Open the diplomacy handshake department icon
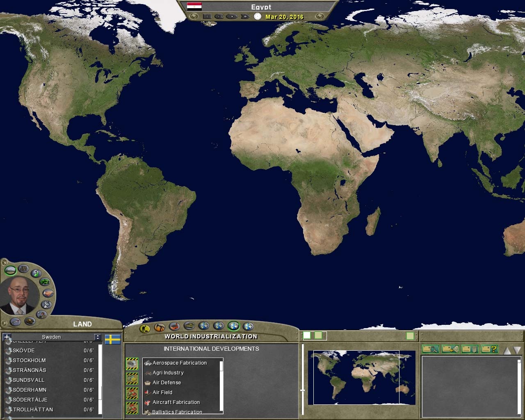 [48, 293]
